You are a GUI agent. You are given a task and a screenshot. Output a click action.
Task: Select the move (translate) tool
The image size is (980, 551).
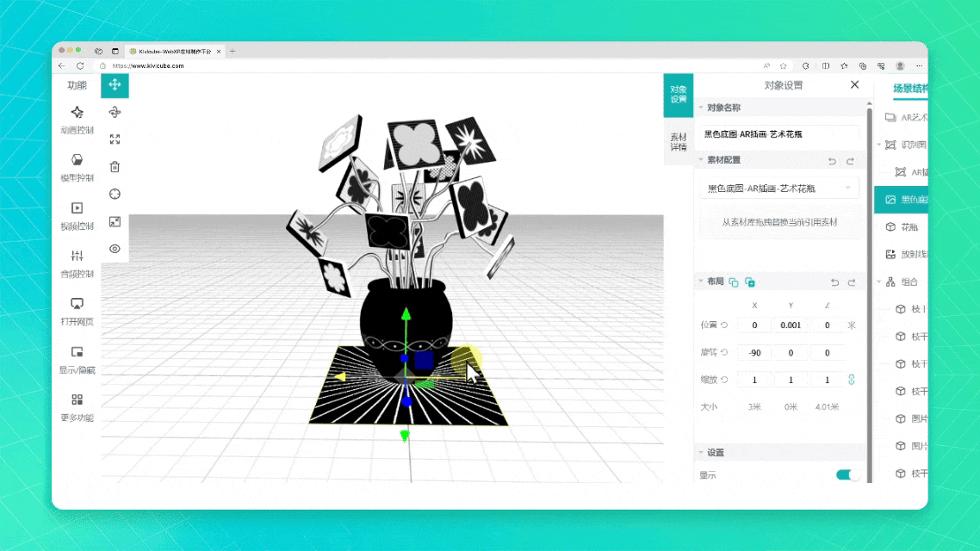115,85
